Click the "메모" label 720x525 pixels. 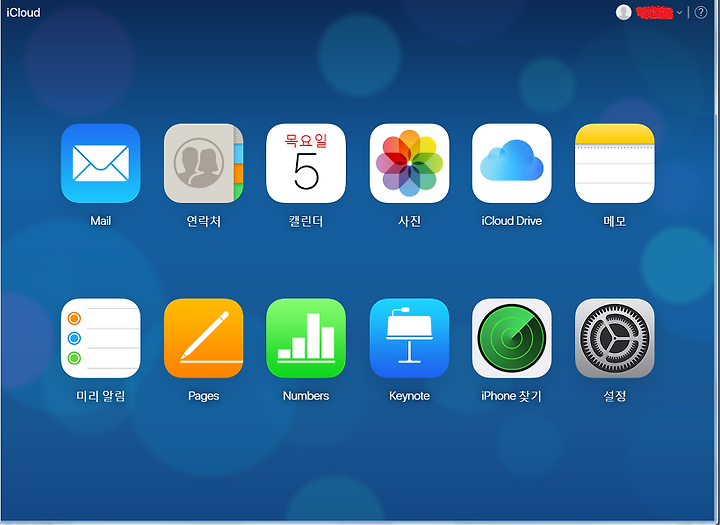pos(614,221)
